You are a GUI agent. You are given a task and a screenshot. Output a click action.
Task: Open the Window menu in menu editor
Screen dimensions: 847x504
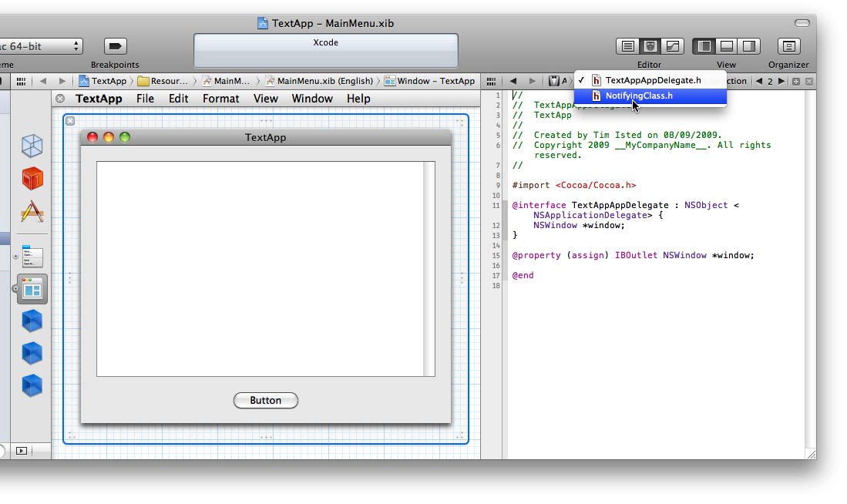coord(312,99)
